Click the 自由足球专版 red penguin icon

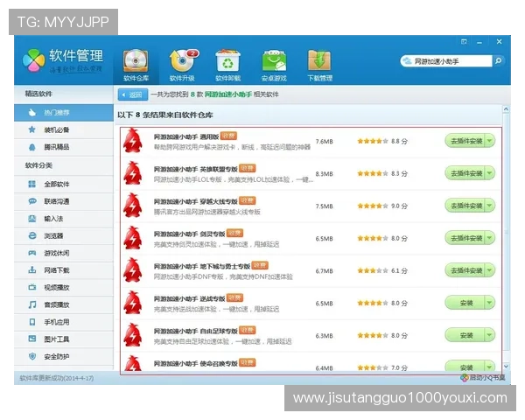(x=133, y=334)
